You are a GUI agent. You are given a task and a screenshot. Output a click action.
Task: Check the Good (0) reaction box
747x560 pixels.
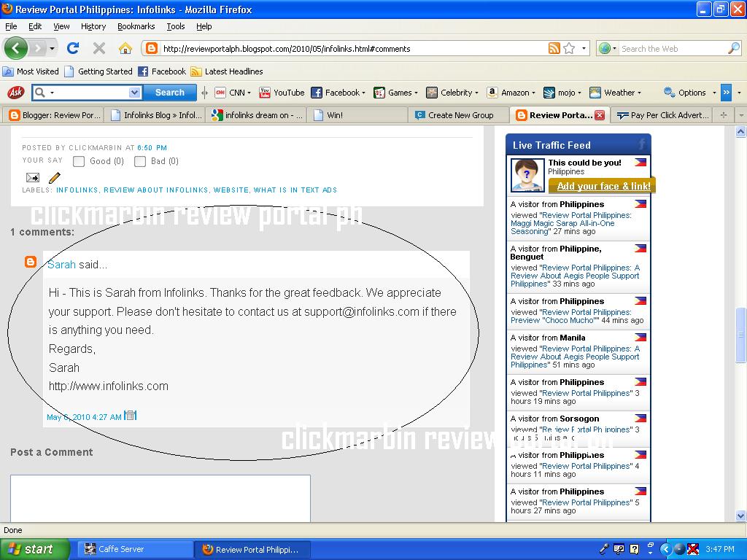pos(79,161)
